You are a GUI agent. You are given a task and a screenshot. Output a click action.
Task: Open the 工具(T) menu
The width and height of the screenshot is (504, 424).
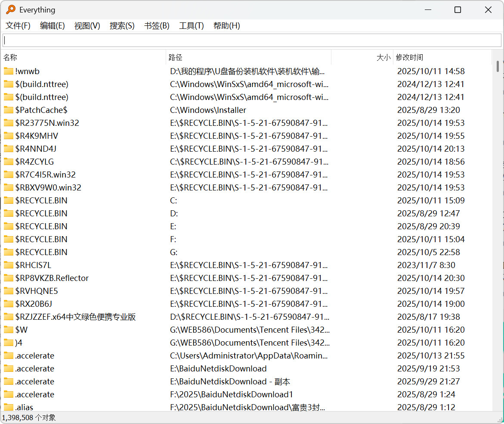(x=191, y=25)
